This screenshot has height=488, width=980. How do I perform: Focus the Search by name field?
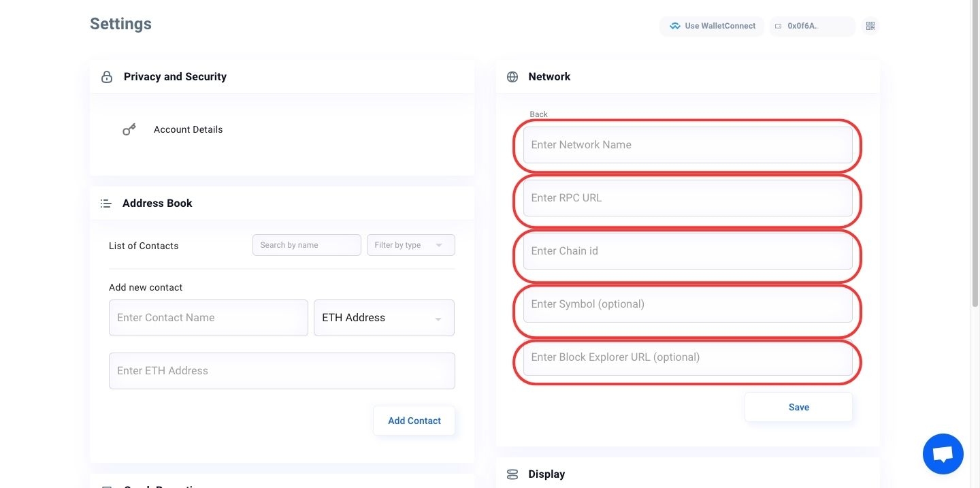pos(306,245)
